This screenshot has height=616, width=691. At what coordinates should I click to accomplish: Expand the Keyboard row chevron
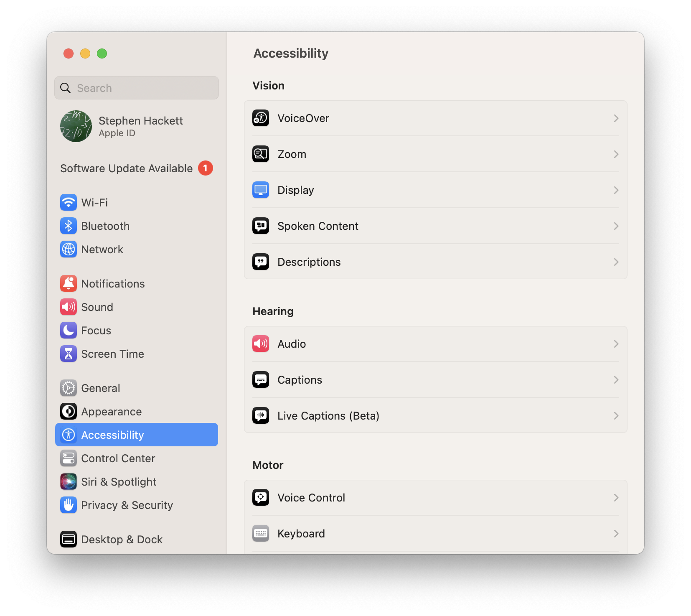tap(616, 534)
